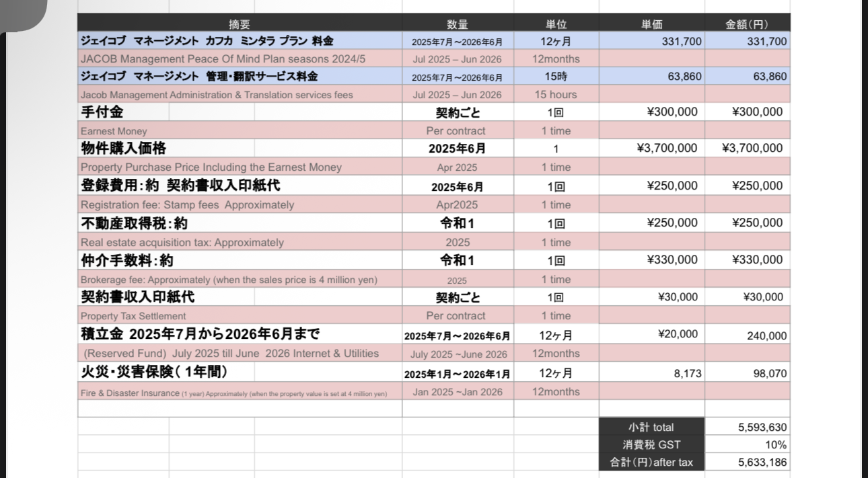Click the Administration & Translation services fees cell
The image size is (868, 478).
pos(240,95)
